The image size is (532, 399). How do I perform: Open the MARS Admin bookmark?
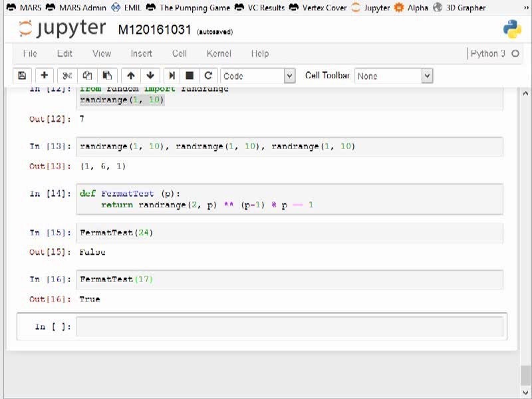pos(76,7)
